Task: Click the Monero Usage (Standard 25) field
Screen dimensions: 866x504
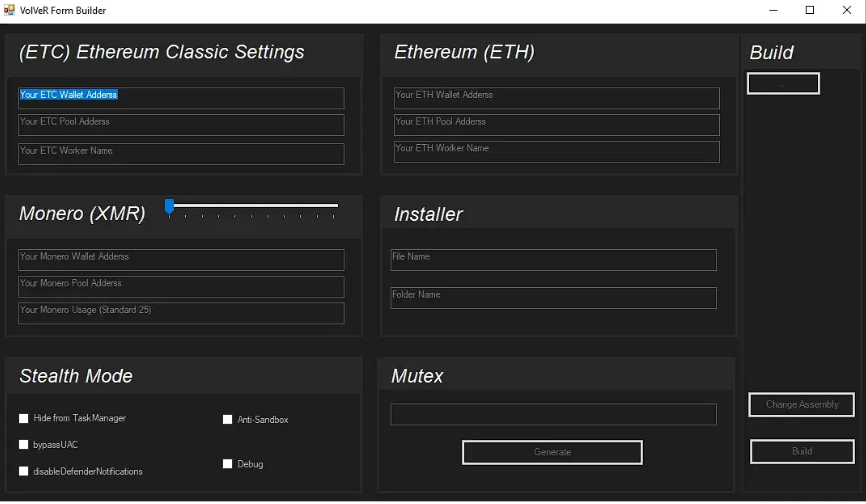Action: [x=181, y=313]
